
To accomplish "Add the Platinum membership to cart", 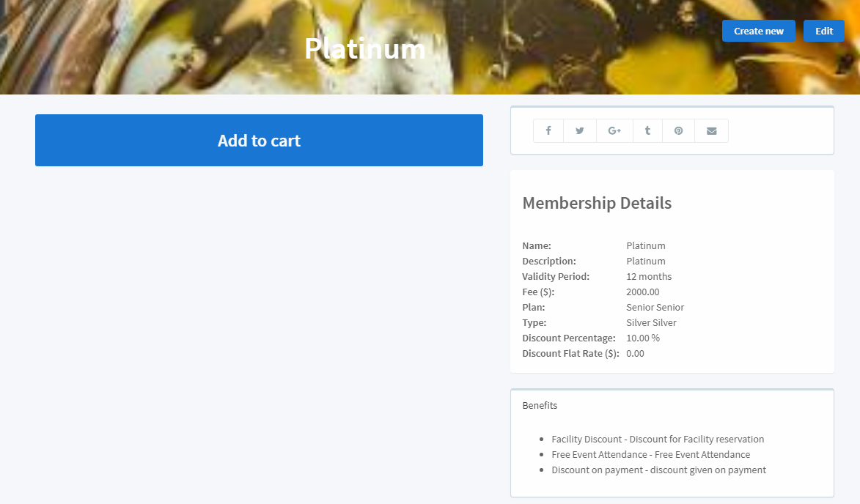I will coord(259,140).
